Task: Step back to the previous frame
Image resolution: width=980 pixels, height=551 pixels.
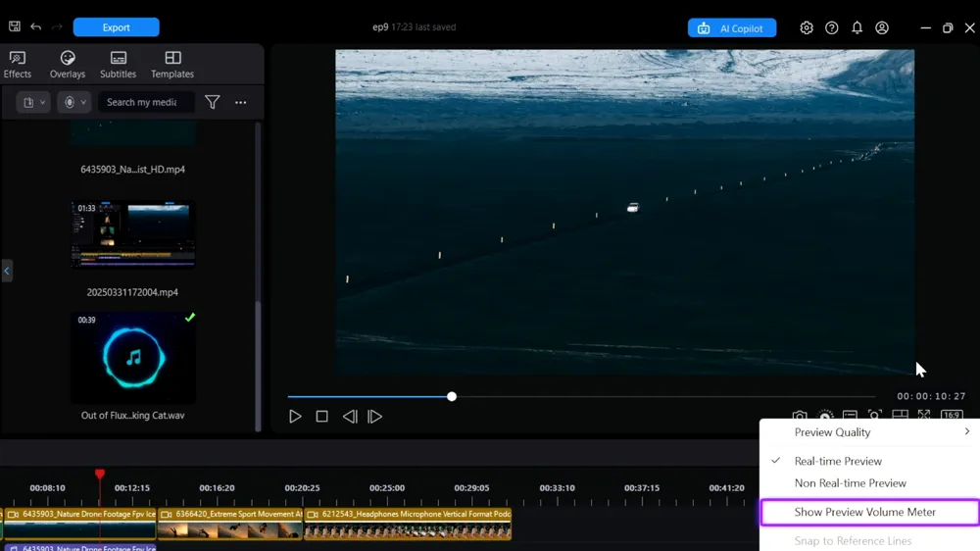Action: pyautogui.click(x=350, y=417)
